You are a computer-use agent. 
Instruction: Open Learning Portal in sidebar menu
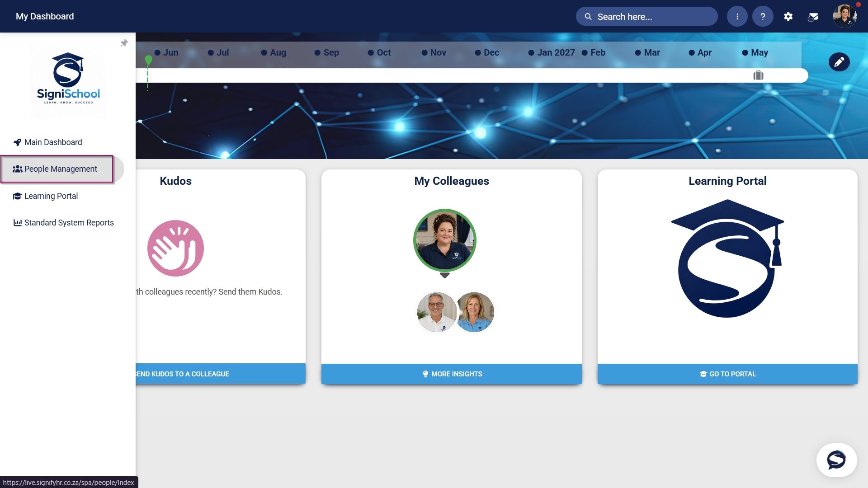pyautogui.click(x=46, y=196)
